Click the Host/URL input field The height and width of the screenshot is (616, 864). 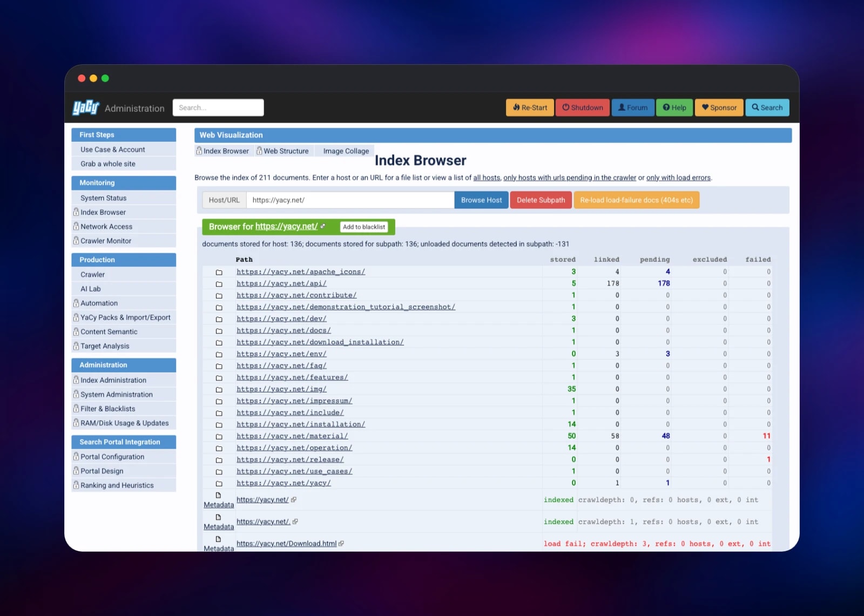click(x=350, y=200)
